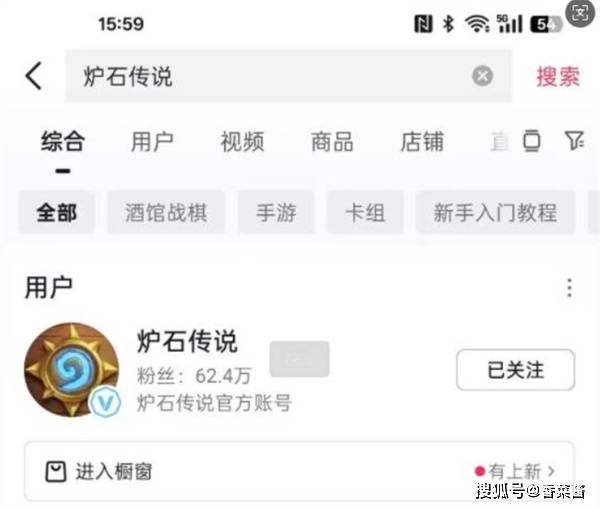Tap the layout switch icon beside filter

coord(532,140)
